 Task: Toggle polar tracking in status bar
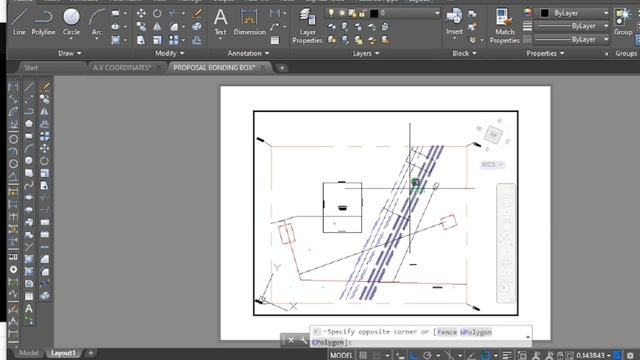(x=427, y=356)
